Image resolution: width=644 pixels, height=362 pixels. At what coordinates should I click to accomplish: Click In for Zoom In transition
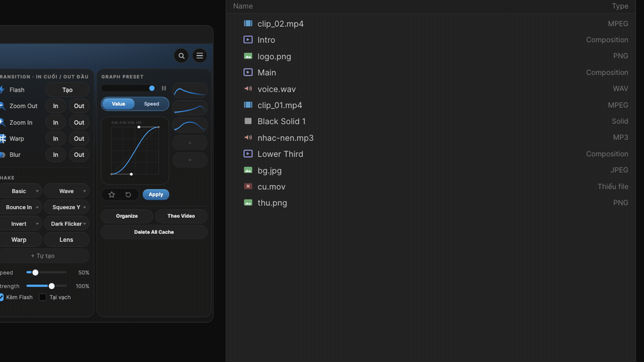point(56,122)
